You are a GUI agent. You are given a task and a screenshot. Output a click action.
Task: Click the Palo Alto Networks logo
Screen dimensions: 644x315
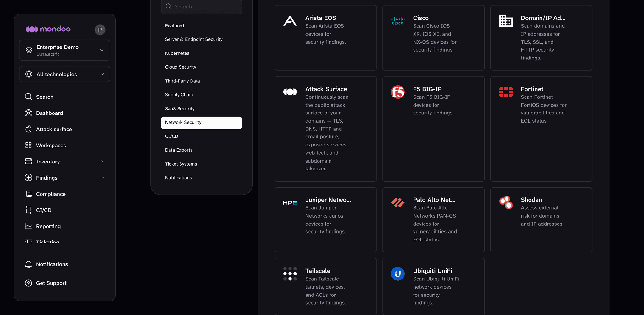coord(397,203)
